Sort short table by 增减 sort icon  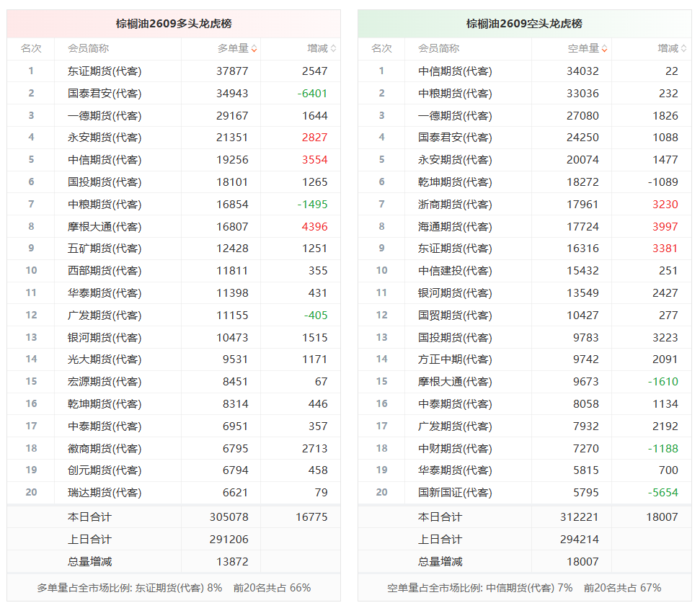tap(684, 49)
